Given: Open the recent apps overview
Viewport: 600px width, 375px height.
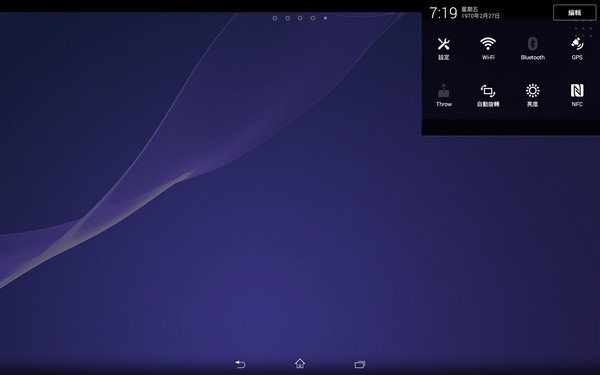Looking at the screenshot, I should (x=360, y=364).
